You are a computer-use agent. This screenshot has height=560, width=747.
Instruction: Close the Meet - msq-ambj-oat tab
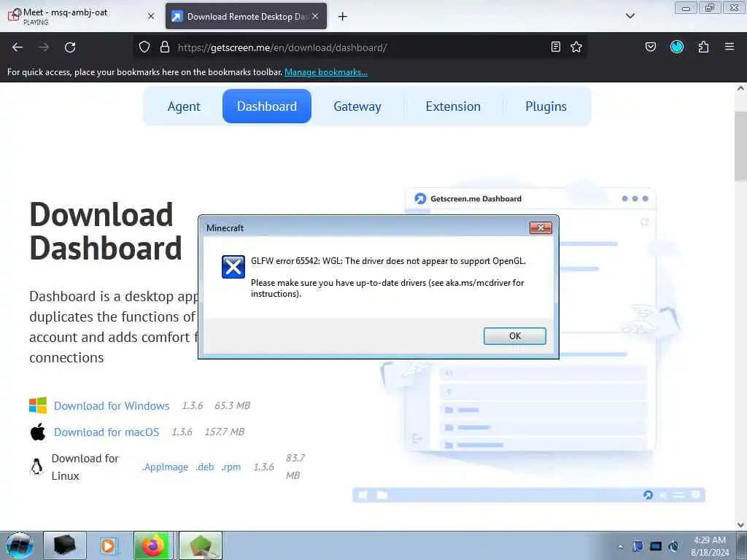[151, 16]
